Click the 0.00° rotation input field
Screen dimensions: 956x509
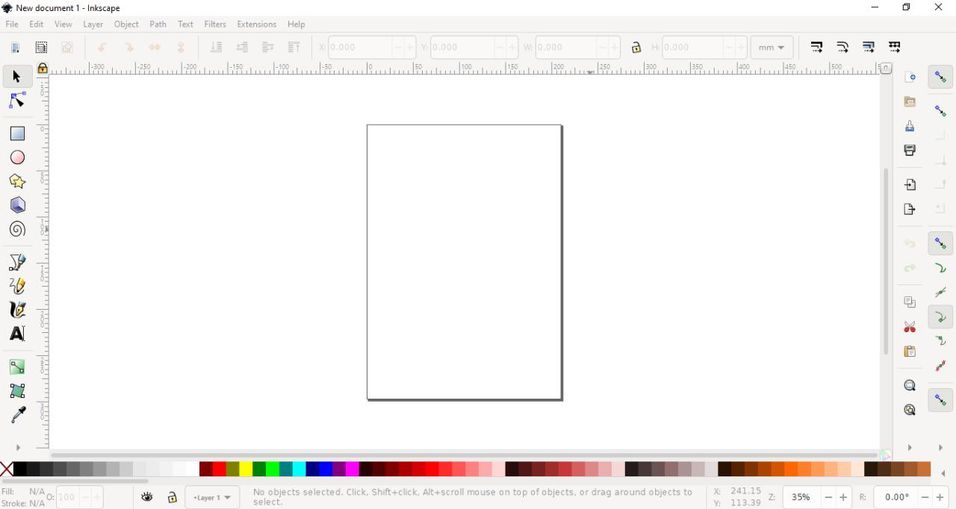[896, 497]
